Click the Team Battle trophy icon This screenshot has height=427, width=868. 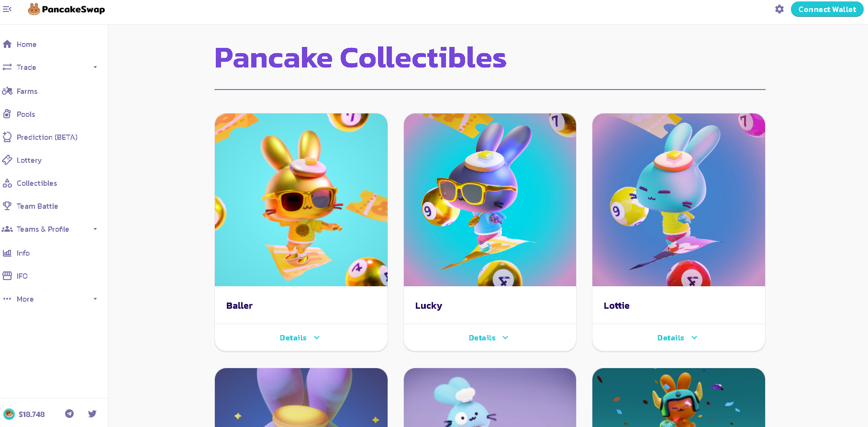coord(7,206)
